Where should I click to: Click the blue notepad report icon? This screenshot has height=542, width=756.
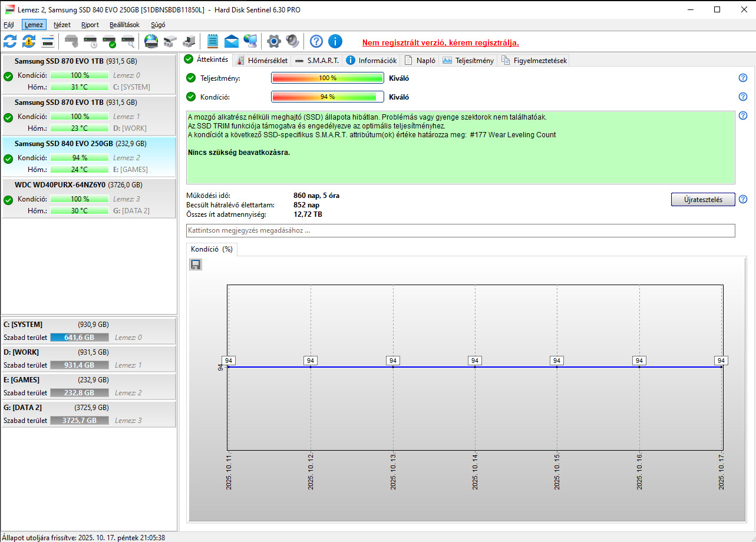(x=213, y=41)
